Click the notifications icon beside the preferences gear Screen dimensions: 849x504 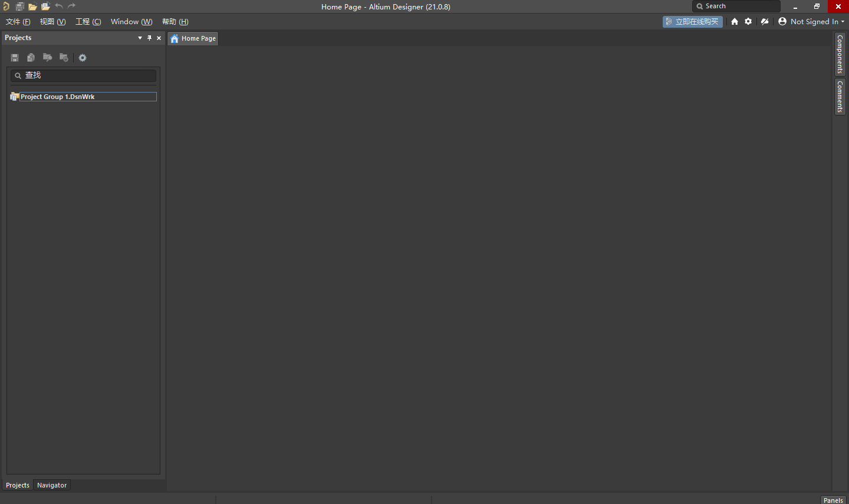point(765,21)
